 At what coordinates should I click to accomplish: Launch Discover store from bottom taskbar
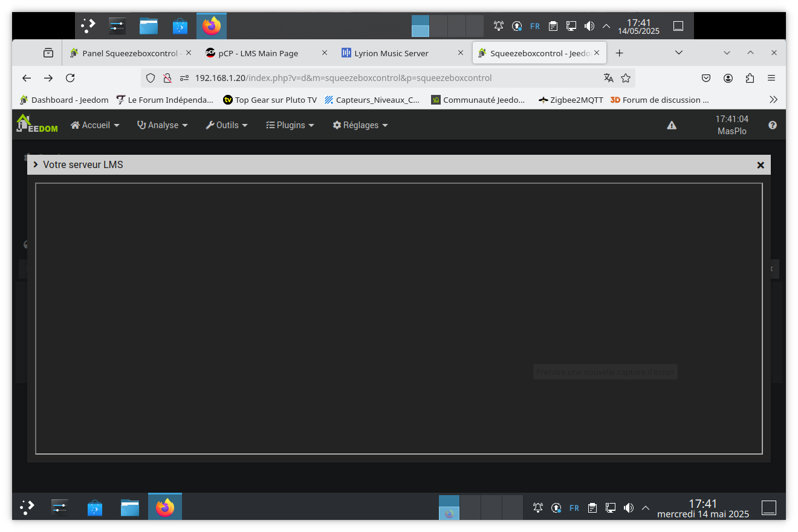click(95, 507)
